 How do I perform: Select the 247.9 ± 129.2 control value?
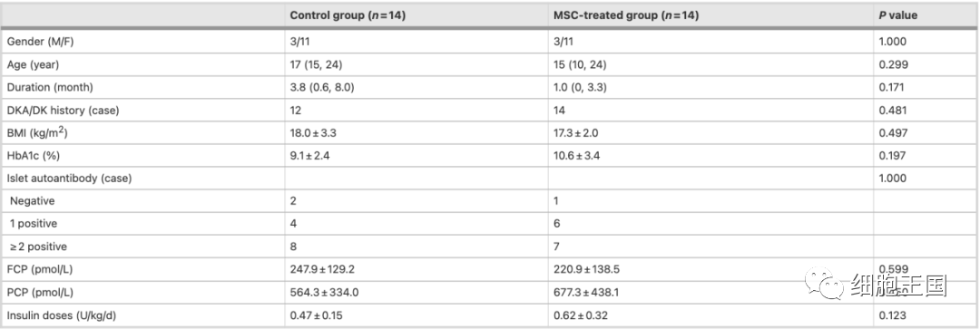point(323,269)
